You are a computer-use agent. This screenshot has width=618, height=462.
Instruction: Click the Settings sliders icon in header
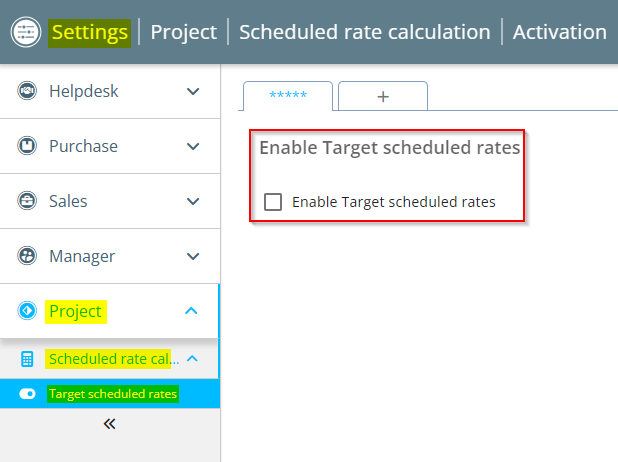(x=25, y=32)
